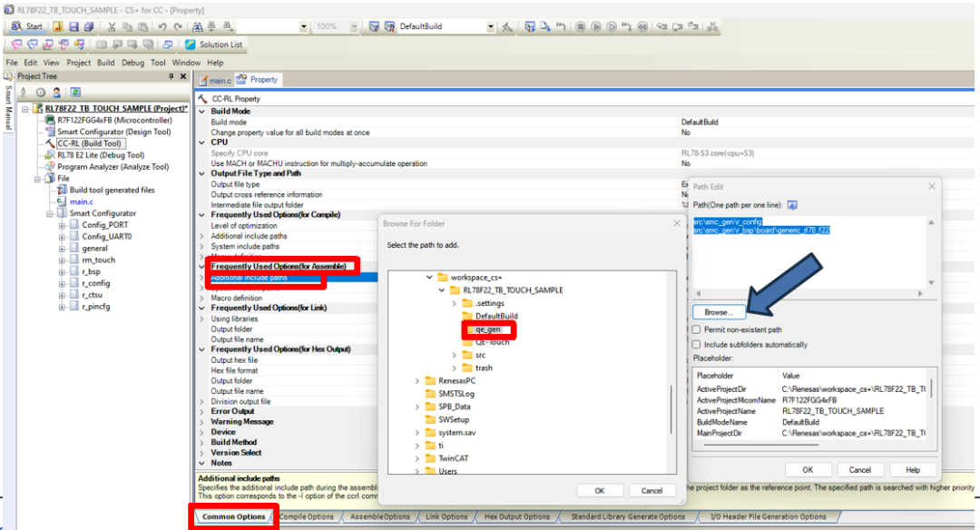Image resolution: width=980 pixels, height=530 pixels.
Task: Expand the r_ctsu tree node
Action: coord(62,296)
